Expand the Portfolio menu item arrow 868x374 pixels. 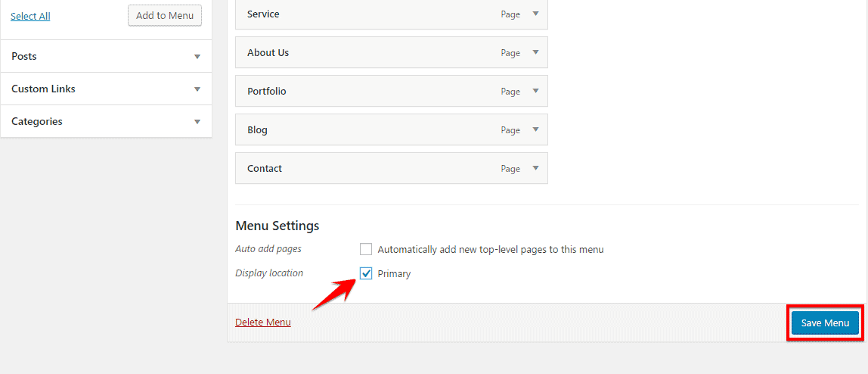click(535, 91)
